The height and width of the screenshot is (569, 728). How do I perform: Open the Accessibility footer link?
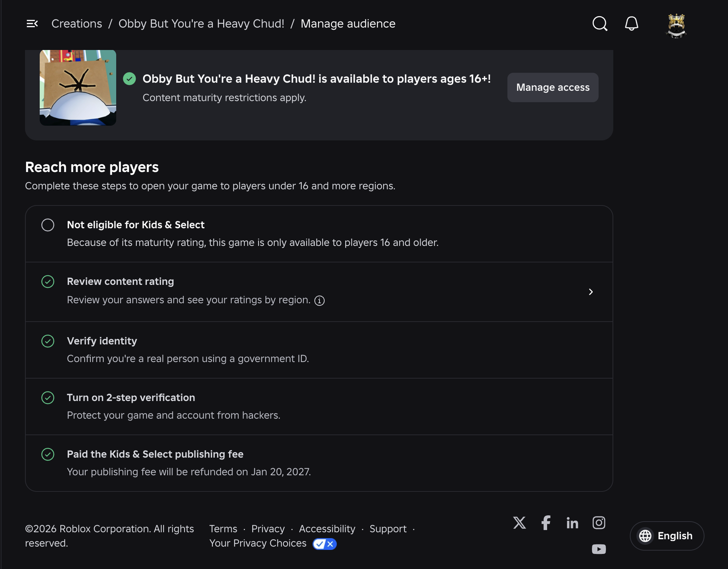tap(327, 529)
